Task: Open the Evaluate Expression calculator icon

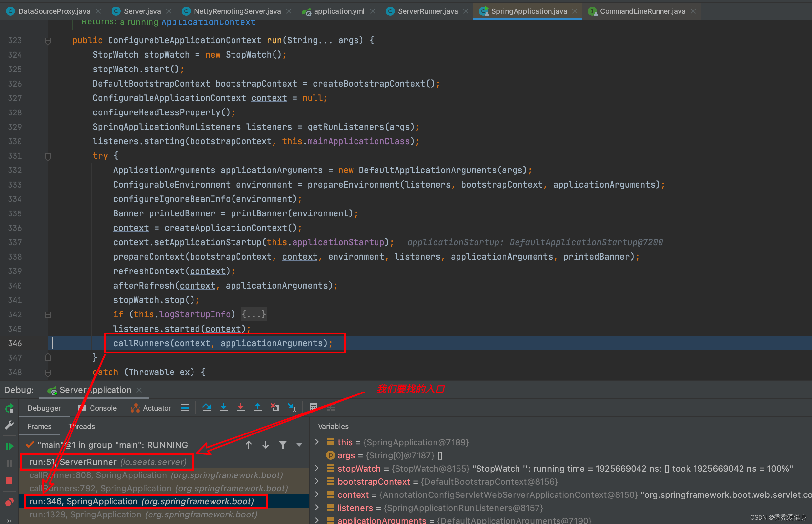Action: point(314,407)
